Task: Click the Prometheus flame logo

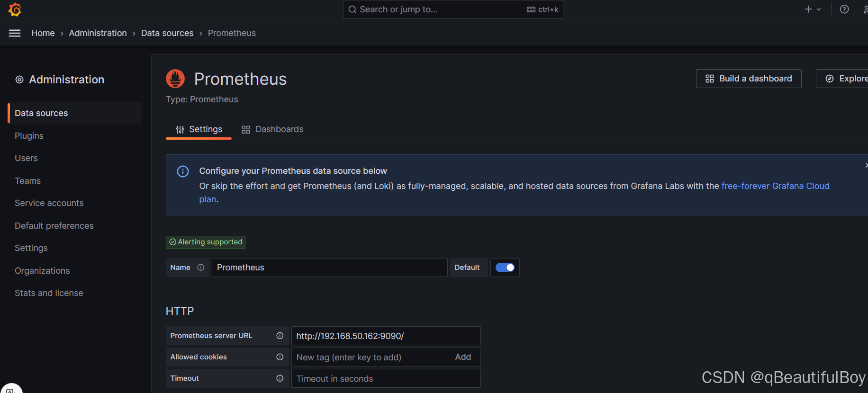Action: click(175, 79)
